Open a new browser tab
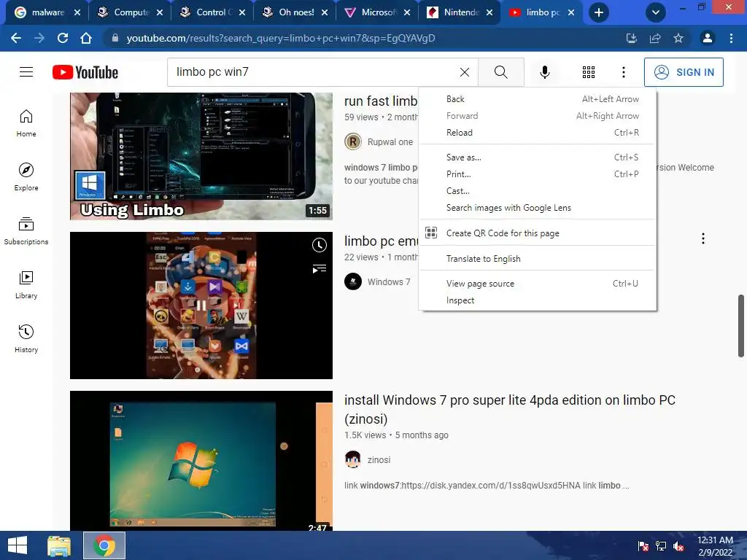 tap(599, 12)
